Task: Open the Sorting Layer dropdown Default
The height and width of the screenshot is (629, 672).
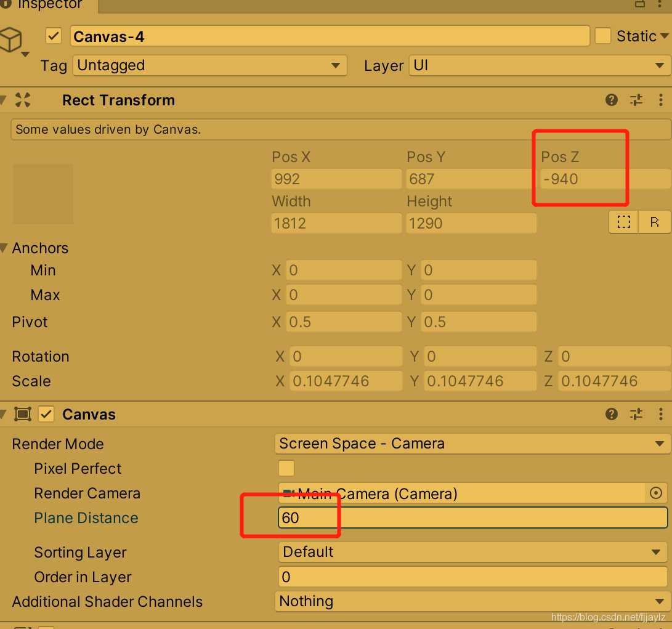Action: tap(472, 552)
